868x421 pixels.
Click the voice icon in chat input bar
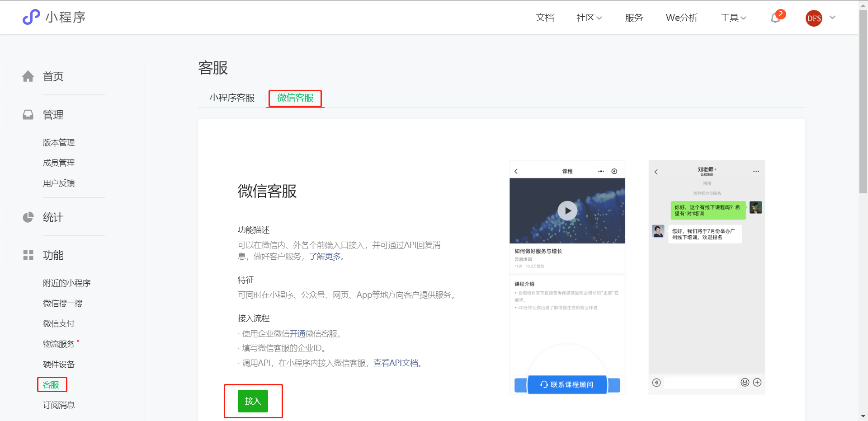click(656, 383)
